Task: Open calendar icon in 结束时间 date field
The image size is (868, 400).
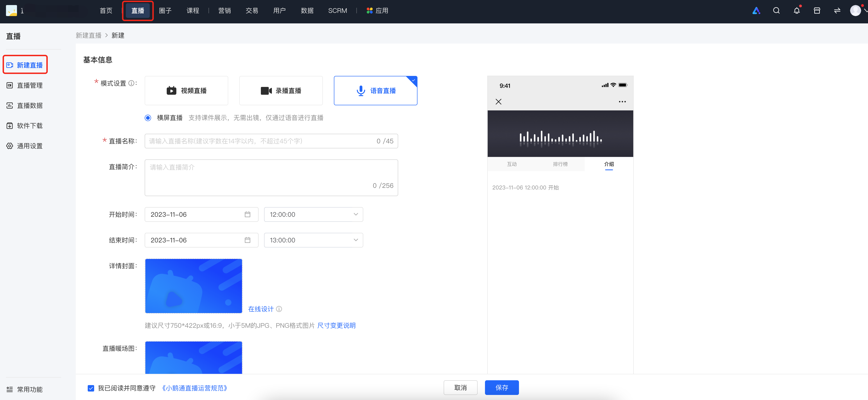Action: click(247, 240)
